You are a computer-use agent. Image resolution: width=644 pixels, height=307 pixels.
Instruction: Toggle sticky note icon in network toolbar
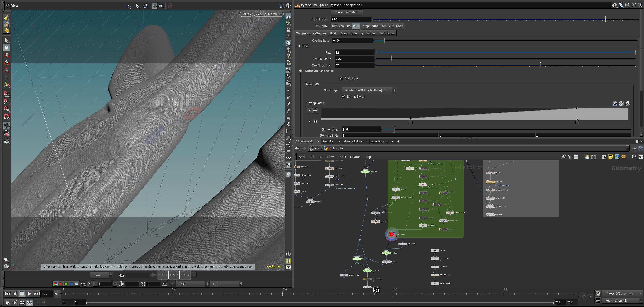(610, 157)
